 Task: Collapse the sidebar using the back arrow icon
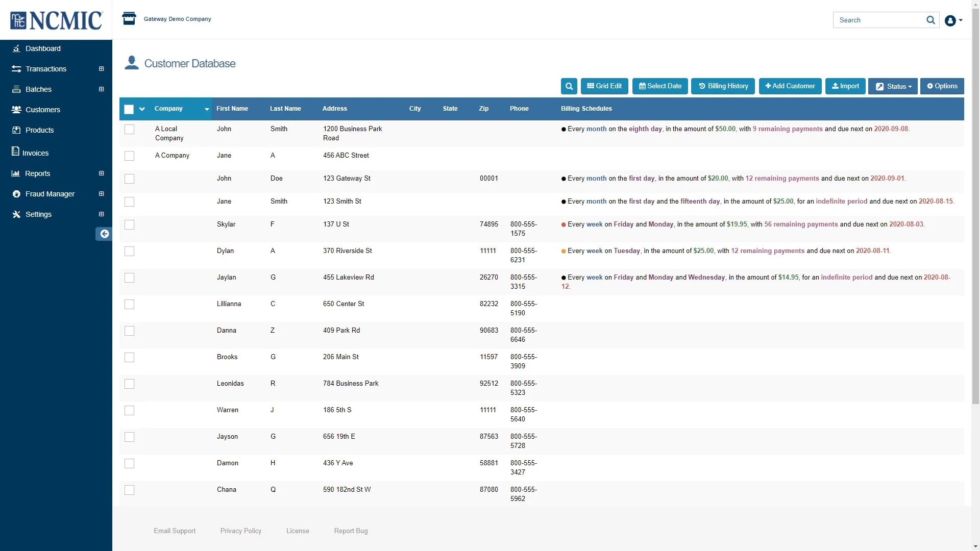coord(104,234)
